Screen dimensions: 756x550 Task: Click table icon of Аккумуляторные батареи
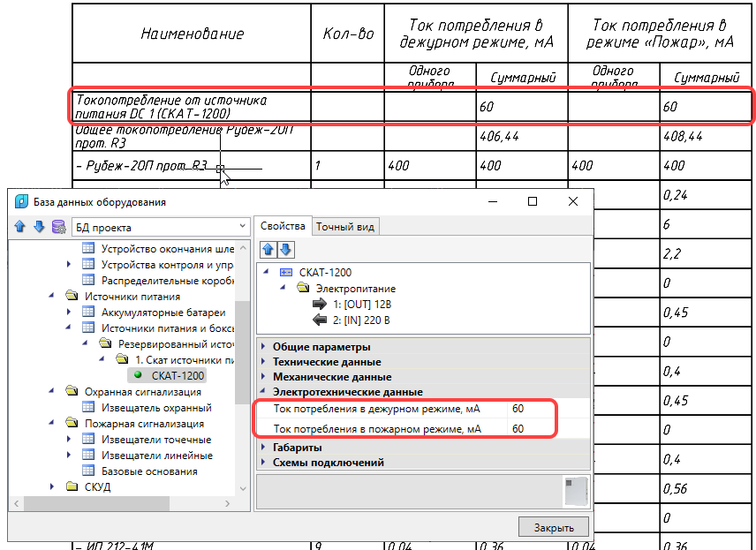pyautogui.click(x=88, y=312)
